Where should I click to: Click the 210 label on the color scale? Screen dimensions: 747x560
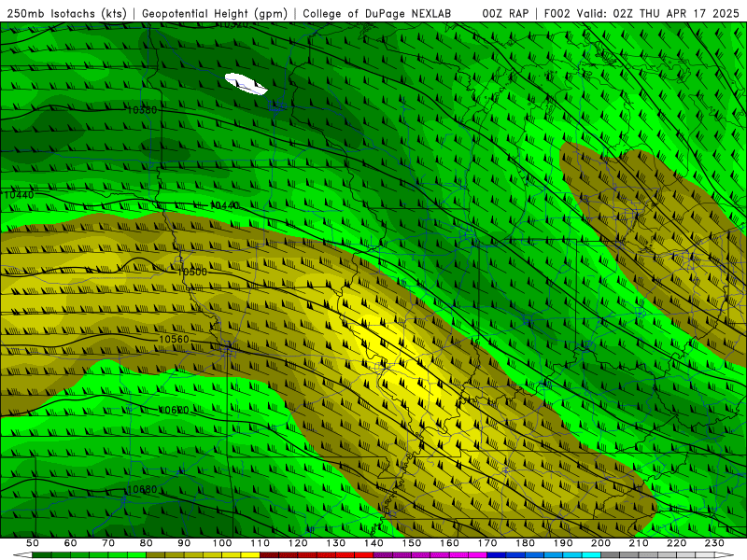(640, 543)
